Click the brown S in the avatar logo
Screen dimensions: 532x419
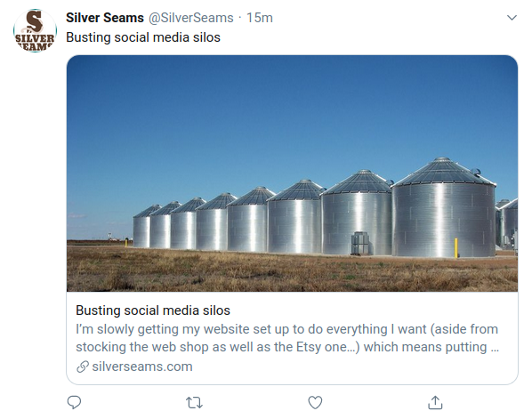35,21
